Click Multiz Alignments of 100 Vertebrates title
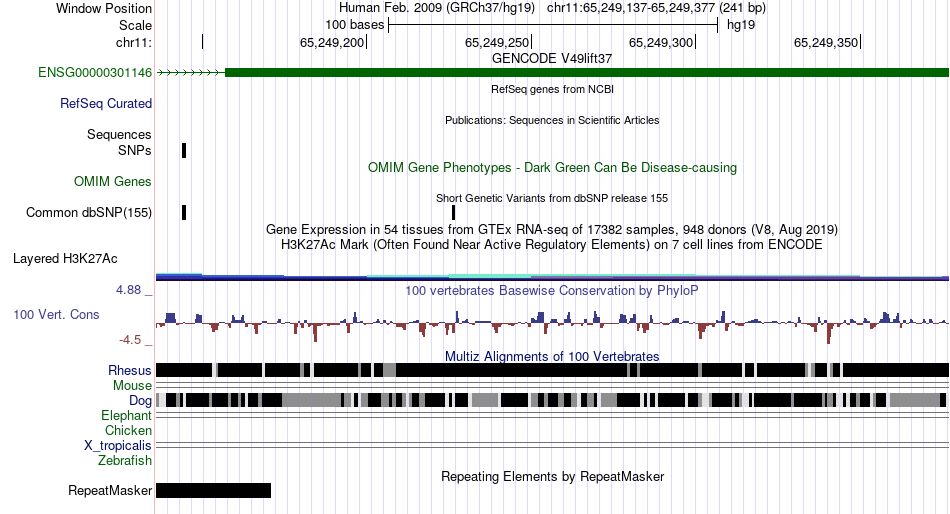 tap(552, 356)
